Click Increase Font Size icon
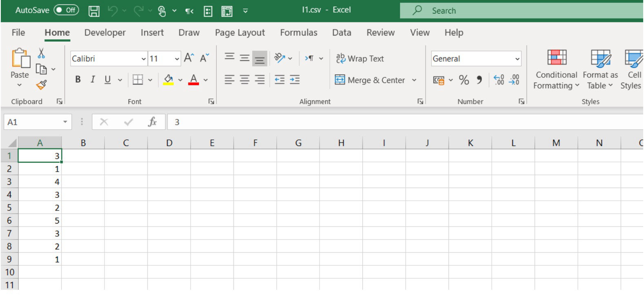Viewport: 644px width, 300px height. 189,58
